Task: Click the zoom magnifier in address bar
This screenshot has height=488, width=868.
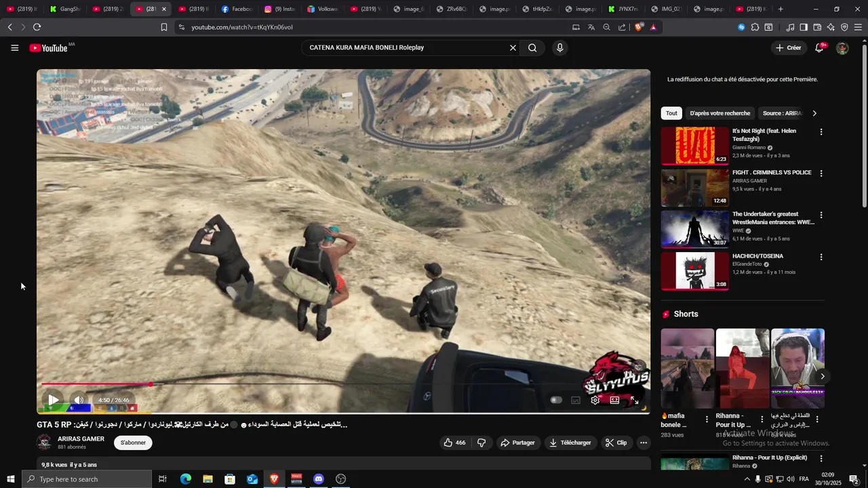Action: pyautogui.click(x=606, y=27)
